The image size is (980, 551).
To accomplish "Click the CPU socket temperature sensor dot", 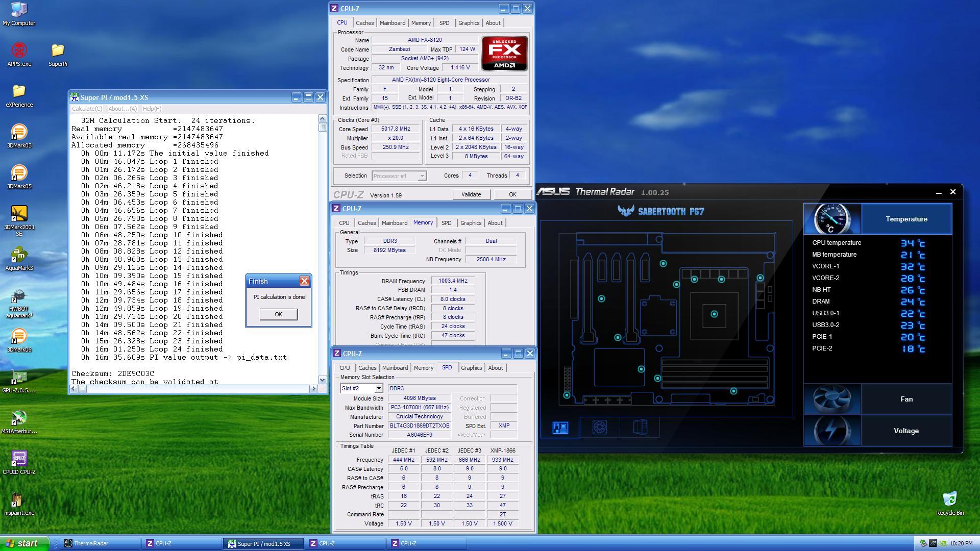I will coord(714,314).
